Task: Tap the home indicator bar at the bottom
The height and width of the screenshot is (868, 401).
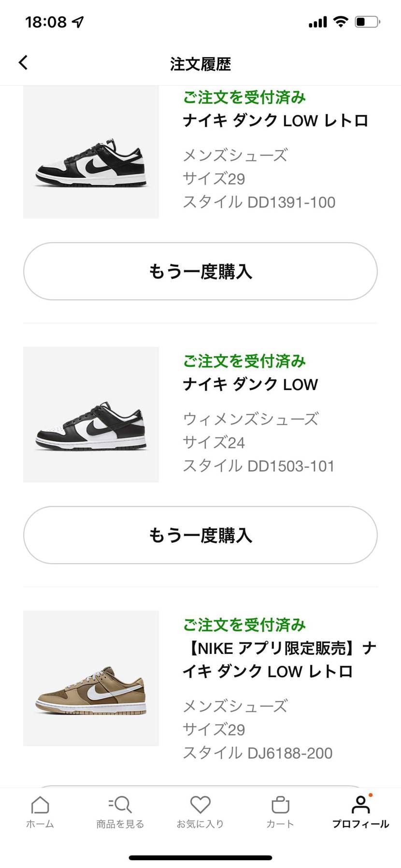Action: 200,857
